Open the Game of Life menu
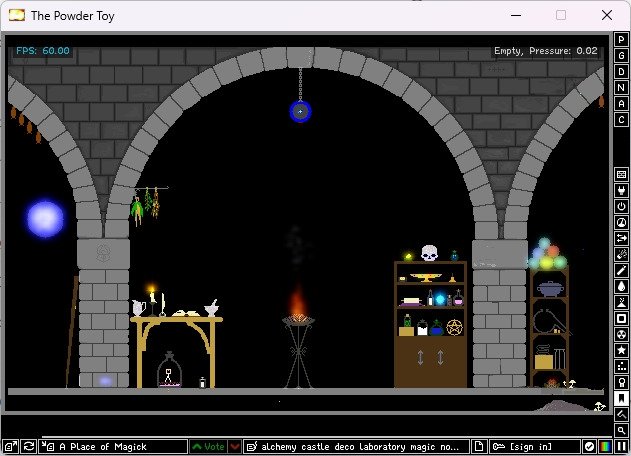 click(621, 366)
